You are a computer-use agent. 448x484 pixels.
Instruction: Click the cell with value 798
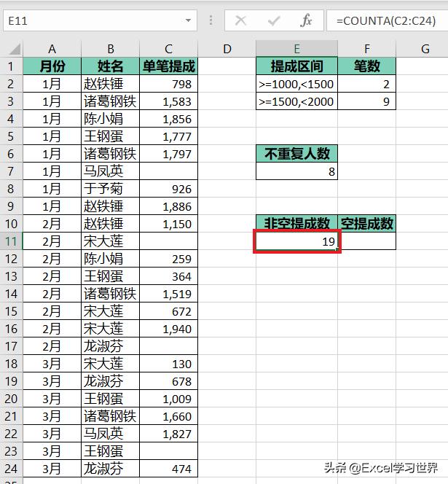[168, 84]
